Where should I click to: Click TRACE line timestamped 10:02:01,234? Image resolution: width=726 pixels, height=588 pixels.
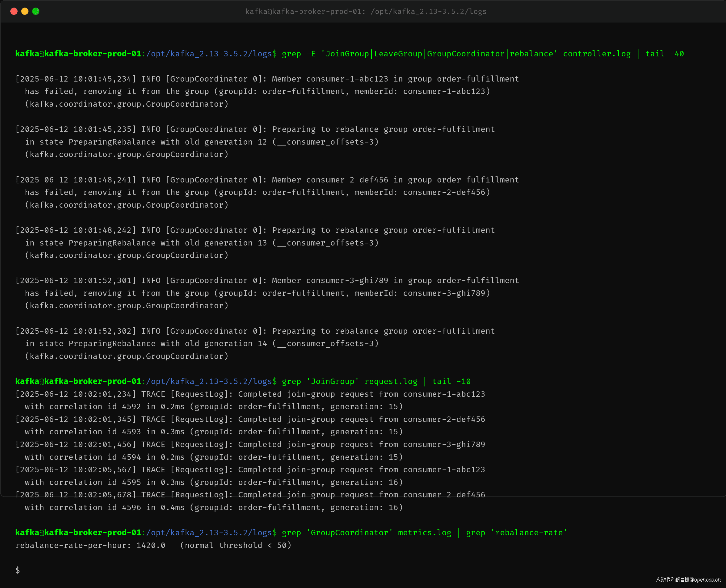pos(250,394)
